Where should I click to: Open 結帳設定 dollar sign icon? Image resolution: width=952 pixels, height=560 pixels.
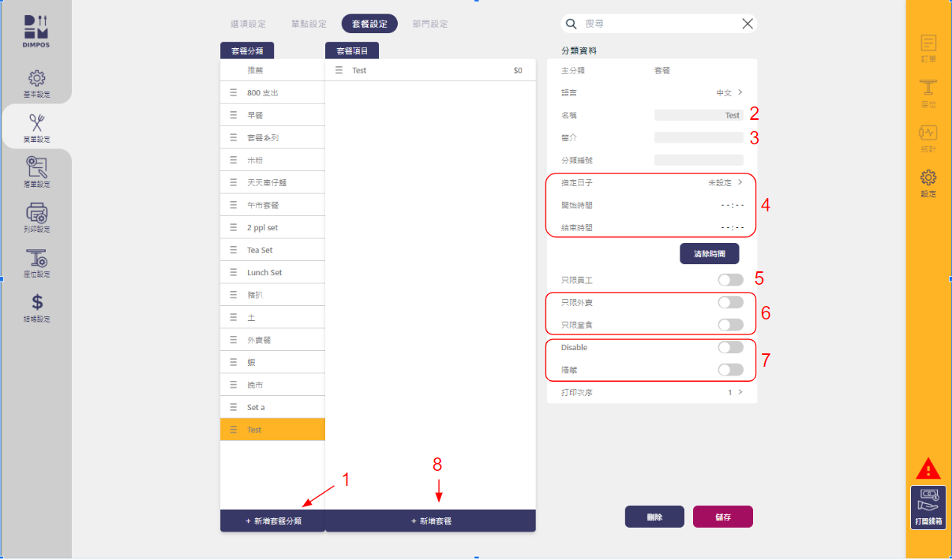pos(36,308)
